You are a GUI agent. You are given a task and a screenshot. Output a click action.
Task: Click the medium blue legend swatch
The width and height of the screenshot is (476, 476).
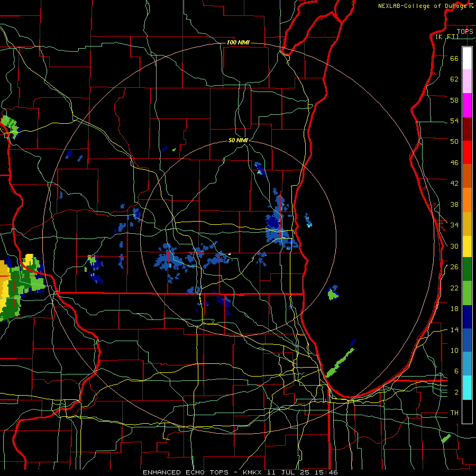point(467,340)
